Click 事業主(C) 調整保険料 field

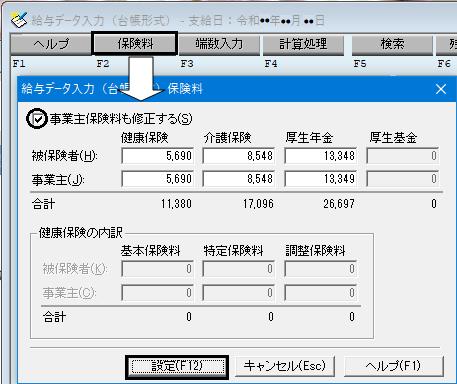(321, 293)
